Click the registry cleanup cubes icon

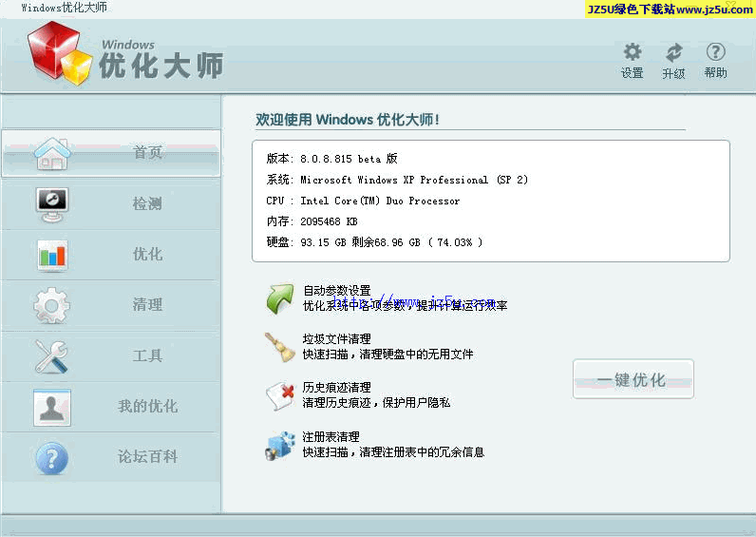pyautogui.click(x=280, y=445)
